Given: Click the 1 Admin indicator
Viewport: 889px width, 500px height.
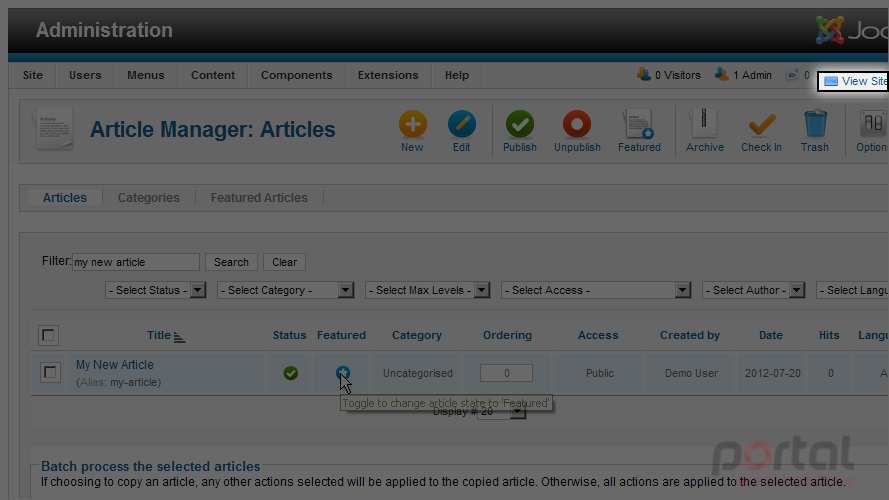Looking at the screenshot, I should point(743,75).
